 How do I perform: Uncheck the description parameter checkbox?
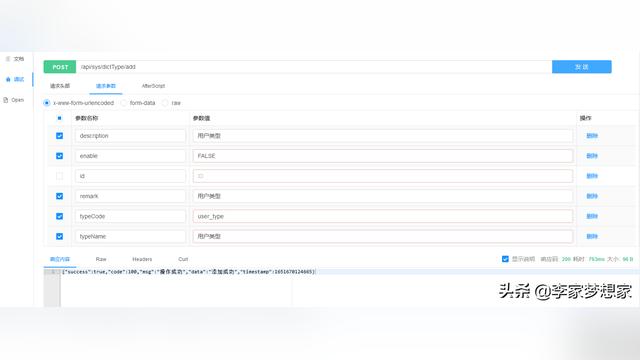pyautogui.click(x=60, y=136)
